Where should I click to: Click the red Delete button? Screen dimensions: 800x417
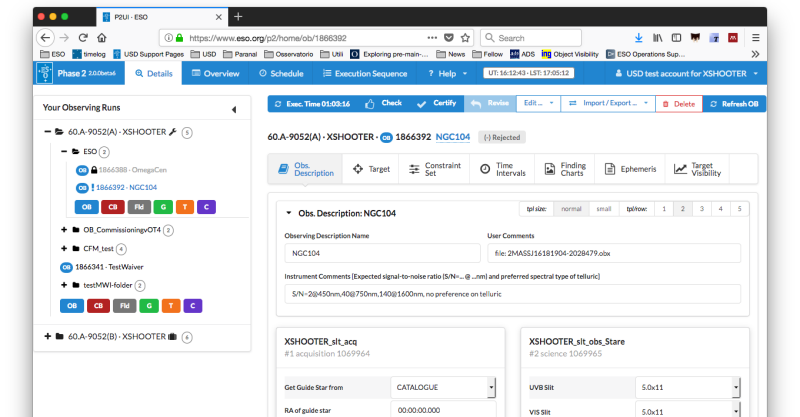678,103
